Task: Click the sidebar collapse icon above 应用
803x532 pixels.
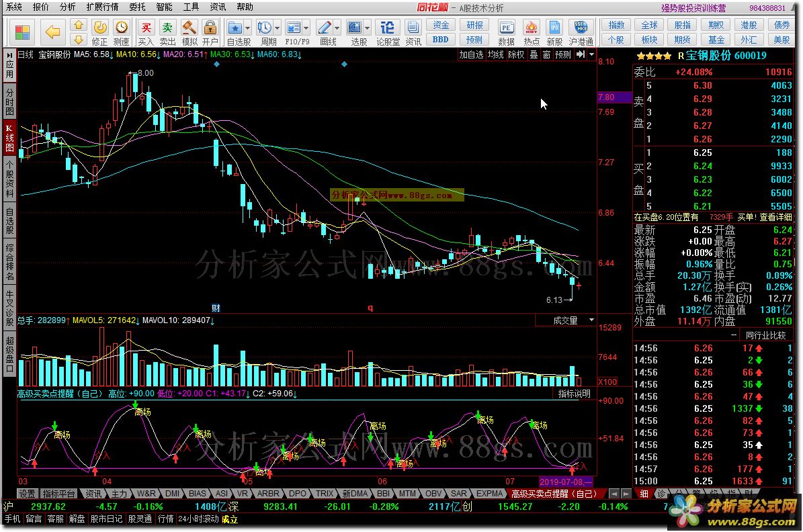Action: coord(9,54)
